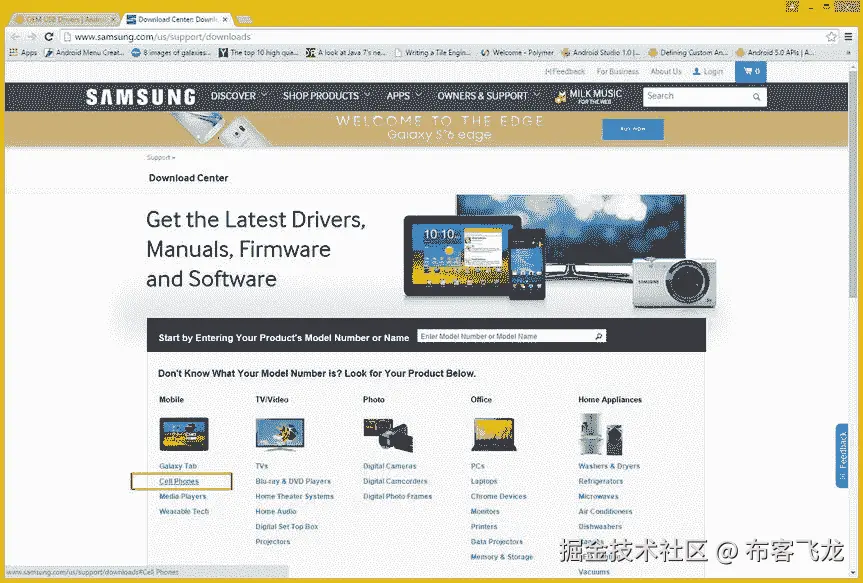Open a new browser tab
Image resolution: width=863 pixels, height=583 pixels.
pyautogui.click(x=244, y=20)
